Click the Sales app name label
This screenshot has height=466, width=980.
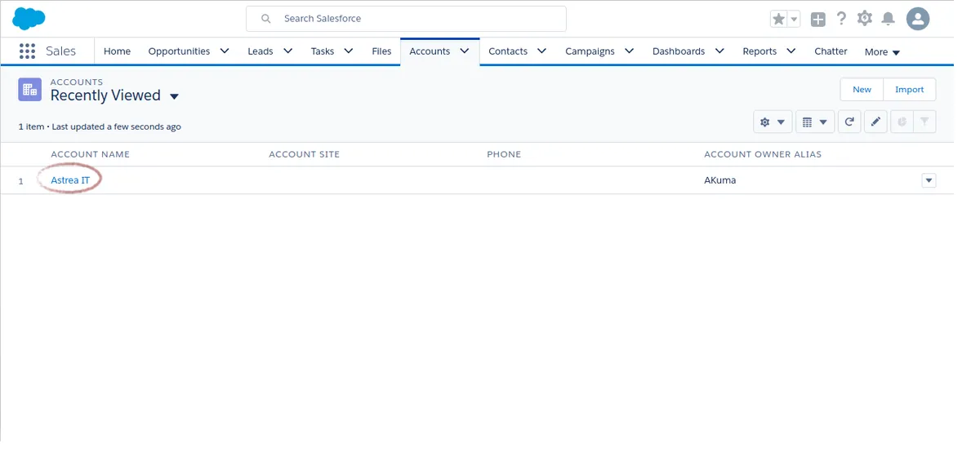pyautogui.click(x=60, y=51)
